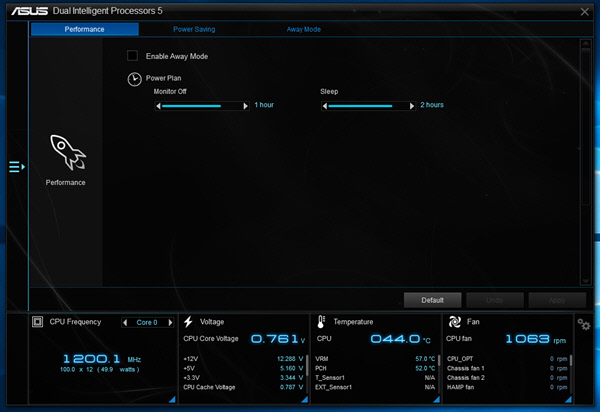Viewport: 600px width, 412px height.
Task: Open the side menu list icon
Action: pyautogui.click(x=17, y=167)
